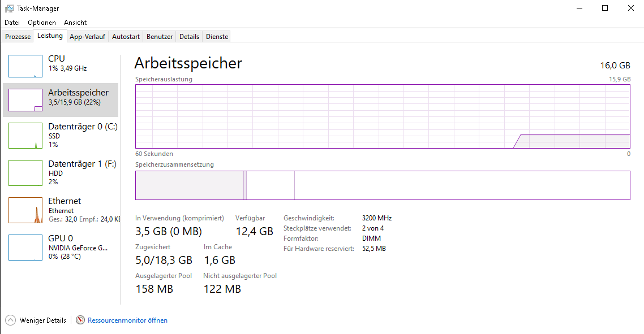This screenshot has width=644, height=334.
Task: Open the Datei menu
Action: (12, 23)
